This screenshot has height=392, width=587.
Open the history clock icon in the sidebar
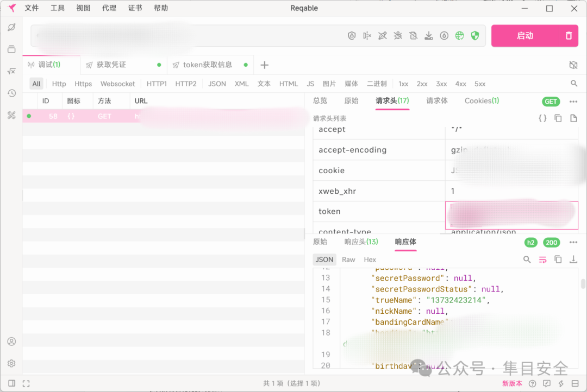point(11,93)
